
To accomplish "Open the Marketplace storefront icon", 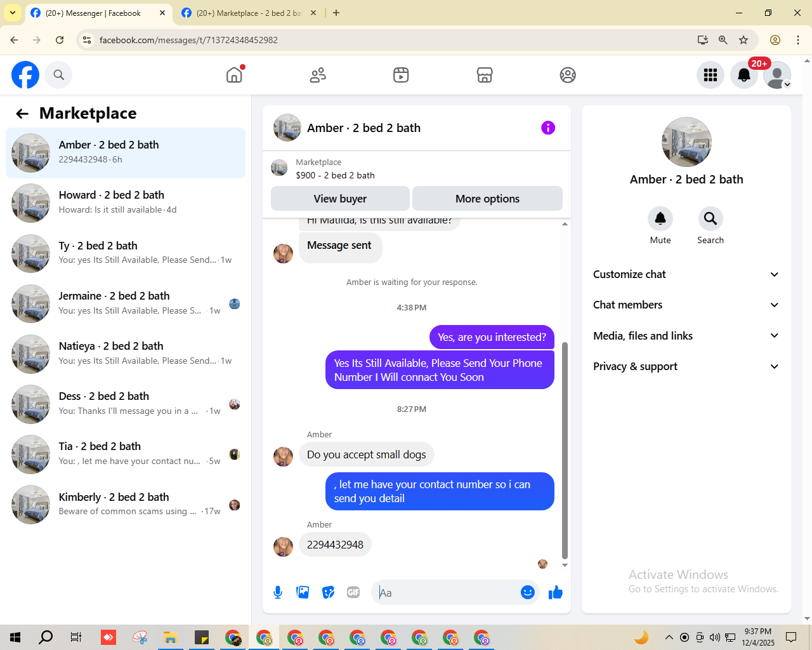I will [485, 75].
